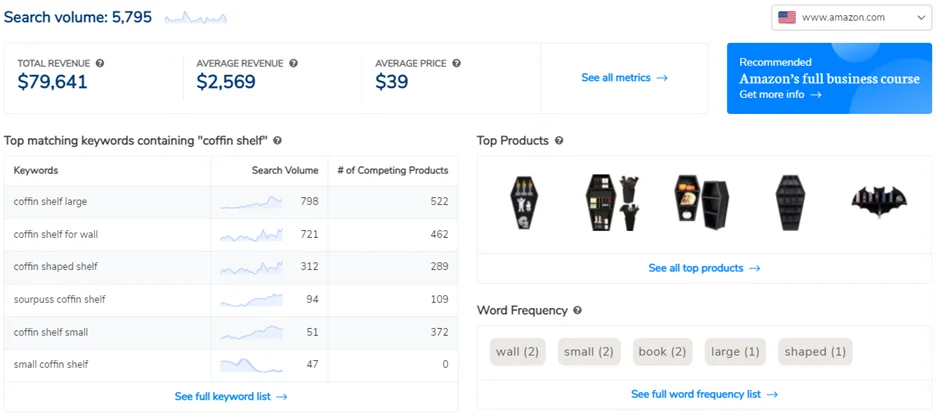The height and width of the screenshot is (416, 936).
Task: Select the sourpuss coffin shelf keyword row
Action: (x=231, y=300)
